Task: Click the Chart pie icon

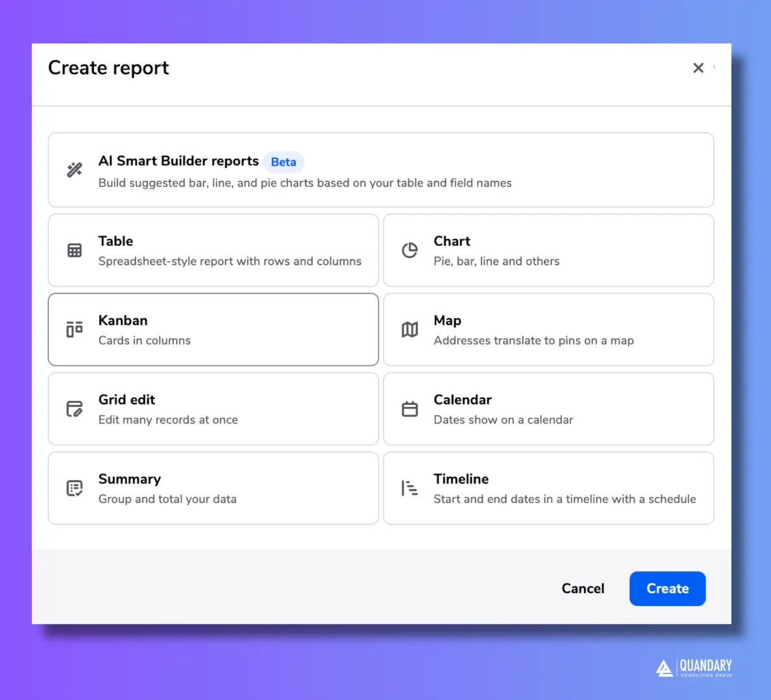Action: click(410, 250)
